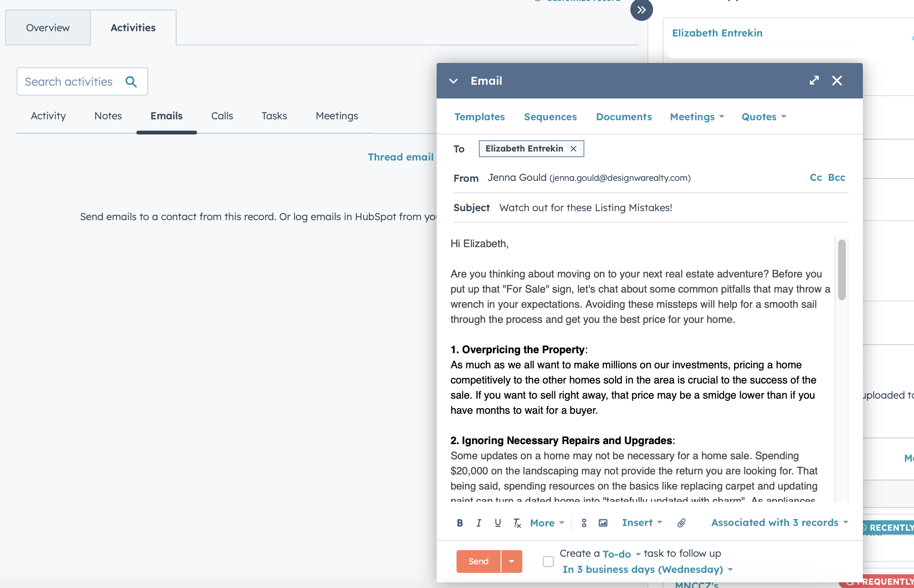Enable the follow-up task checkbox

coord(548,561)
